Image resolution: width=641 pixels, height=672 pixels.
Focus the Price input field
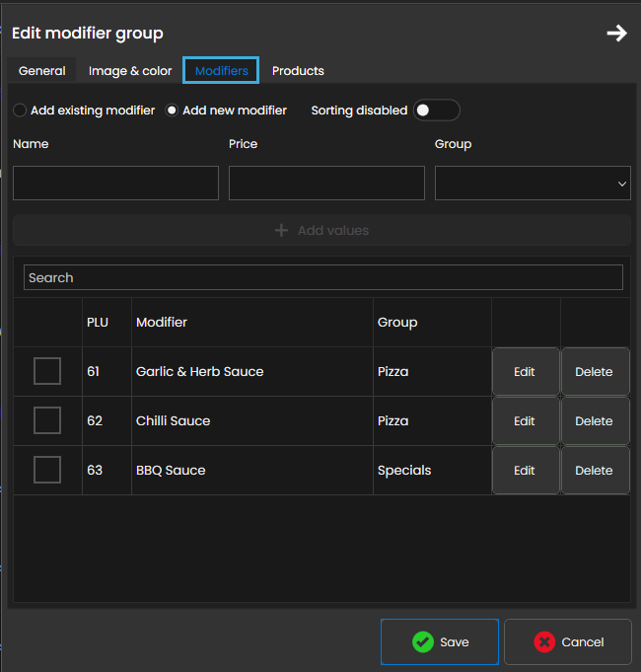(x=326, y=184)
